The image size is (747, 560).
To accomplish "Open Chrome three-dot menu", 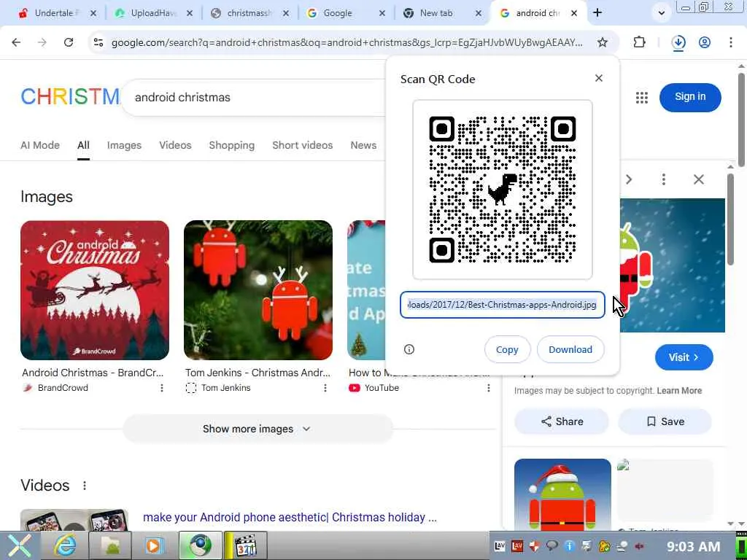I will (x=731, y=42).
